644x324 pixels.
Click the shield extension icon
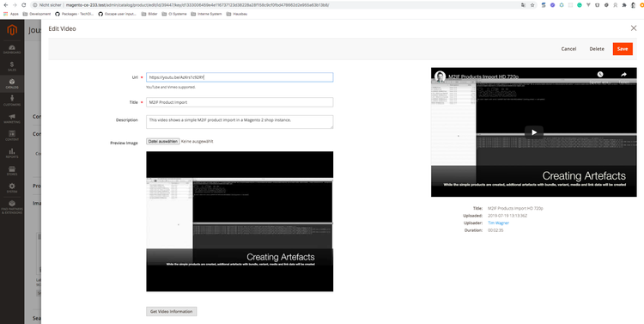(597, 5)
